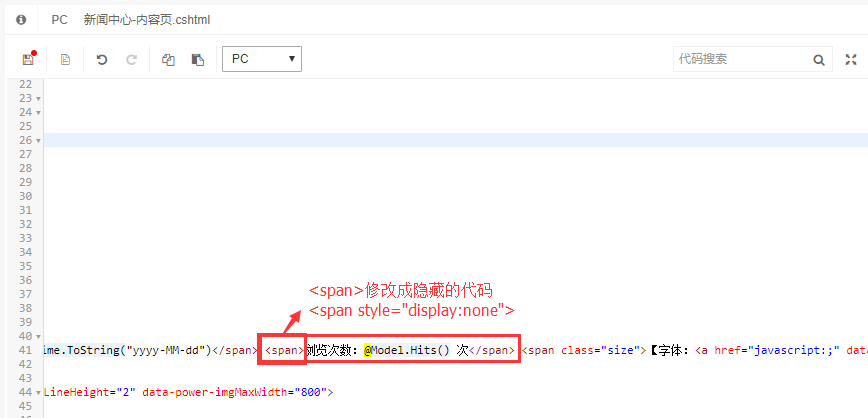Click the document icon beside save
This screenshot has width=868, height=418.
click(65, 60)
